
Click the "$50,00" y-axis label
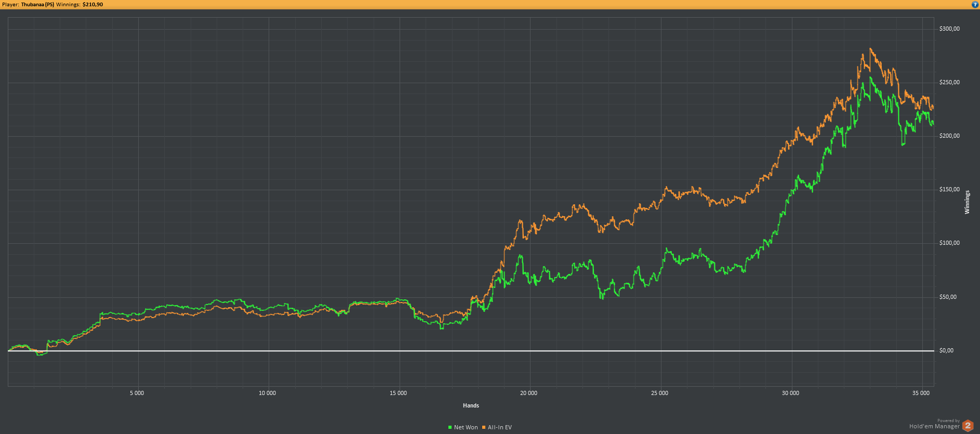[x=948, y=297]
